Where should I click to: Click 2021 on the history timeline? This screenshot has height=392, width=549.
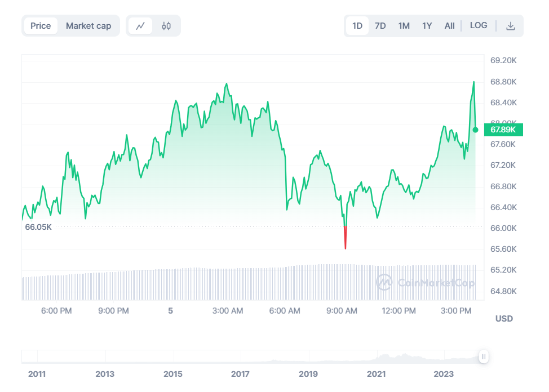pos(376,374)
